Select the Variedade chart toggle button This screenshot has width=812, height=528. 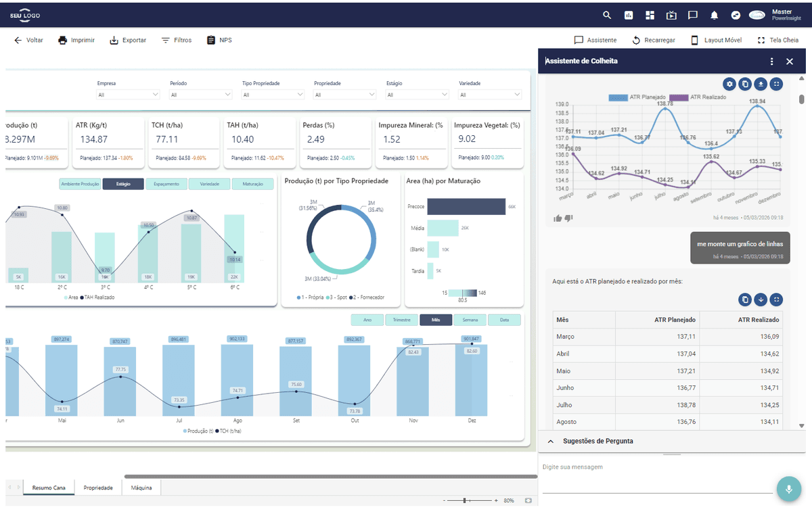(210, 184)
